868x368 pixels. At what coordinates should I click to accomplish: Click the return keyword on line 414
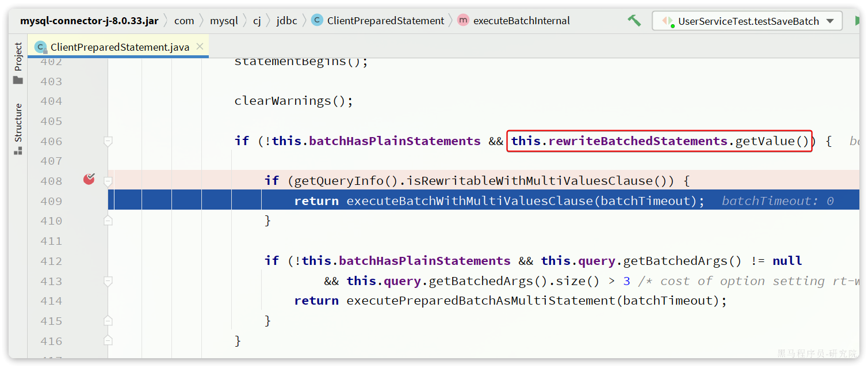point(316,301)
